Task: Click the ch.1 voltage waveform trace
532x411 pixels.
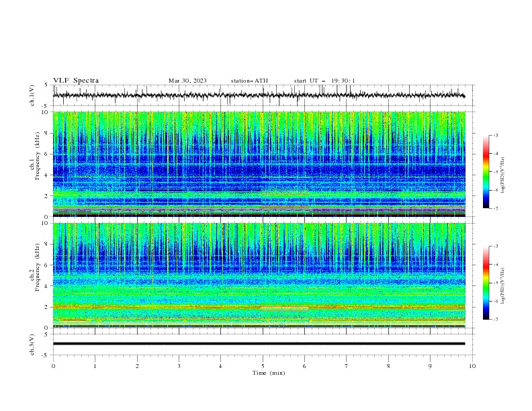Action: pos(259,95)
